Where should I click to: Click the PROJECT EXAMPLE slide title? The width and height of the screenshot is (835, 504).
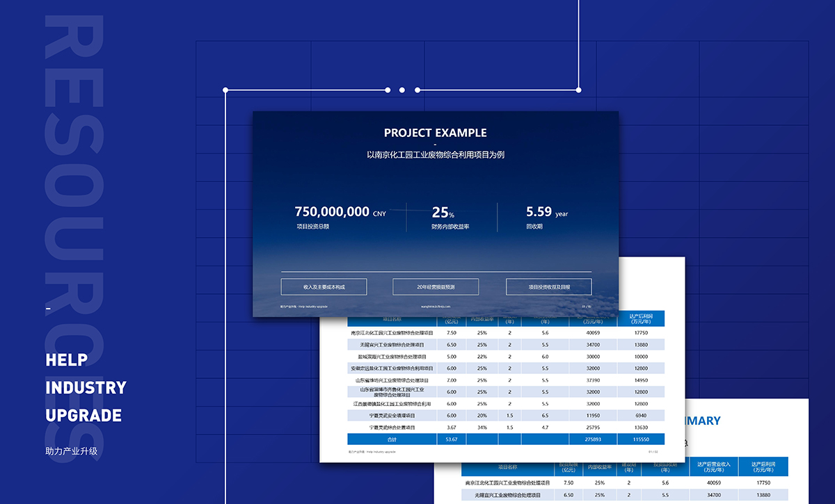(x=435, y=133)
